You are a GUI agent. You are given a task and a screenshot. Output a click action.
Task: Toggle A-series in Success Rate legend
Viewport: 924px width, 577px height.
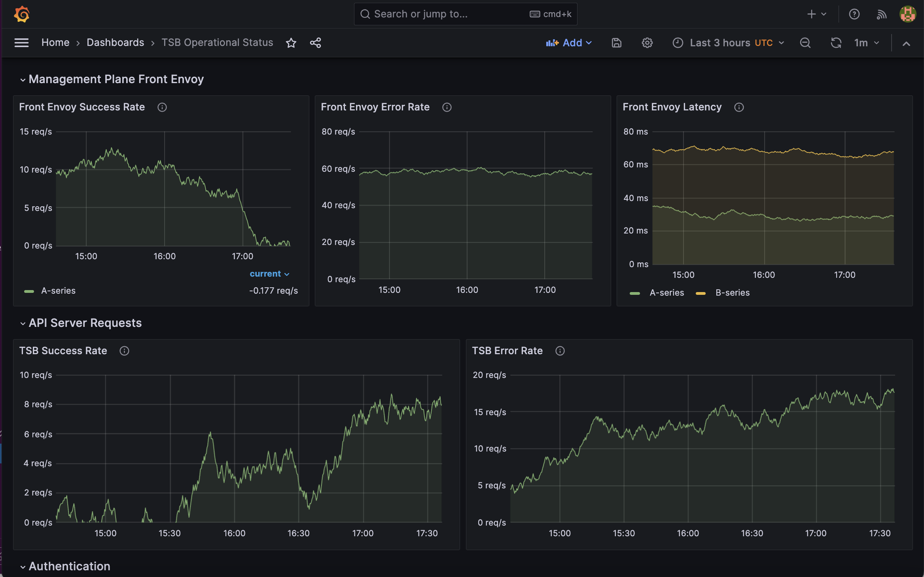(58, 291)
